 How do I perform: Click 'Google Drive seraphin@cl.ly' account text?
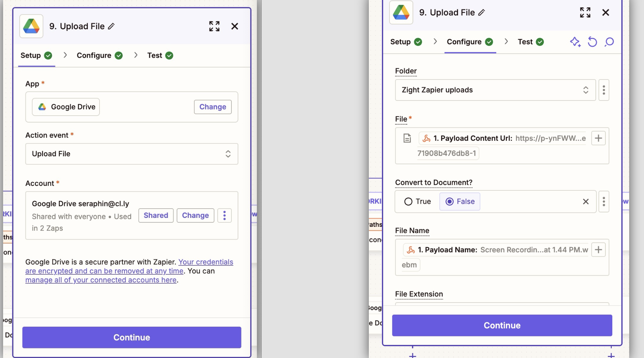coord(81,204)
